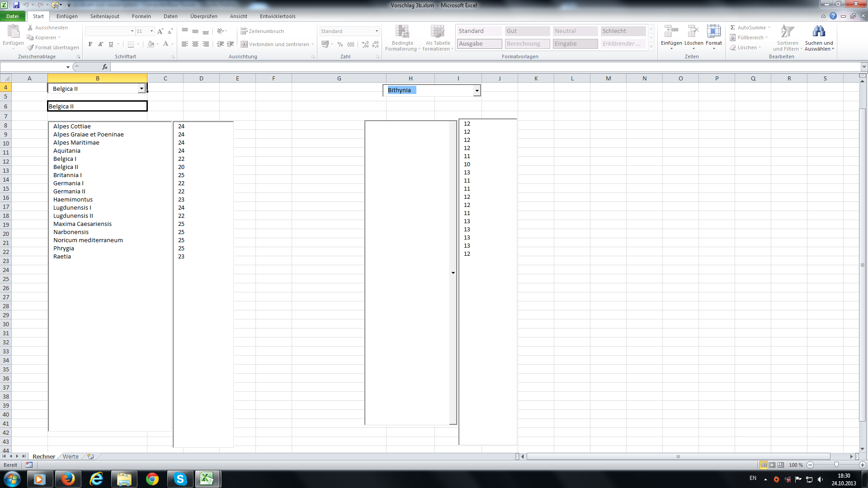
Task: Click the AutoSumme sigma icon
Action: point(733,28)
